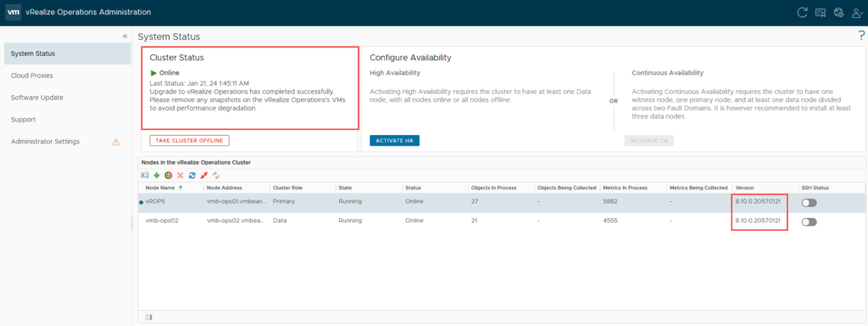This screenshot has width=868, height=326.
Task: Click the High Availability heading
Action: tap(395, 73)
